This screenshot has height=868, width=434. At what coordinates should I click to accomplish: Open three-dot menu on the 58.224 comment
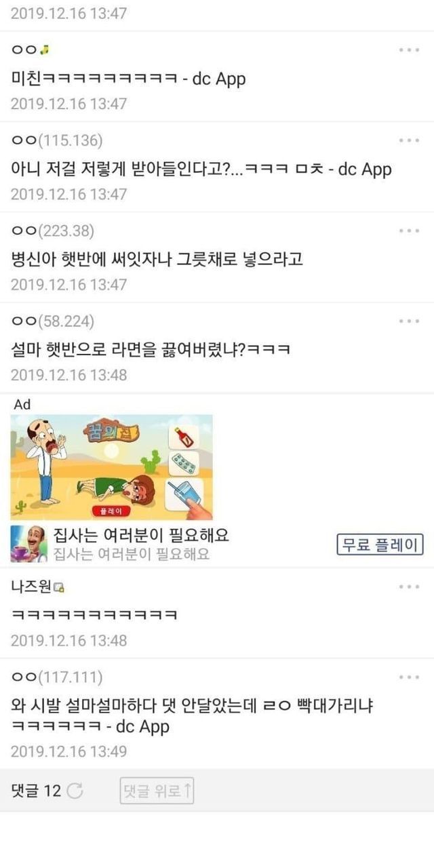coord(409,321)
